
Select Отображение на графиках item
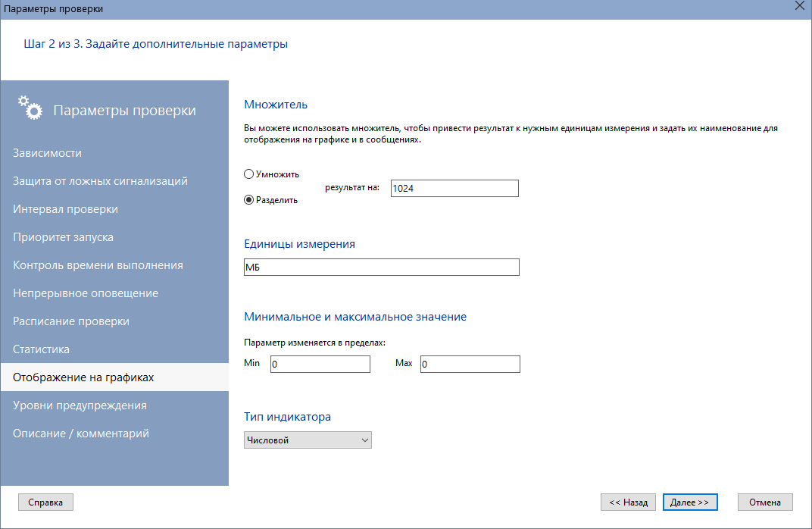(114, 377)
